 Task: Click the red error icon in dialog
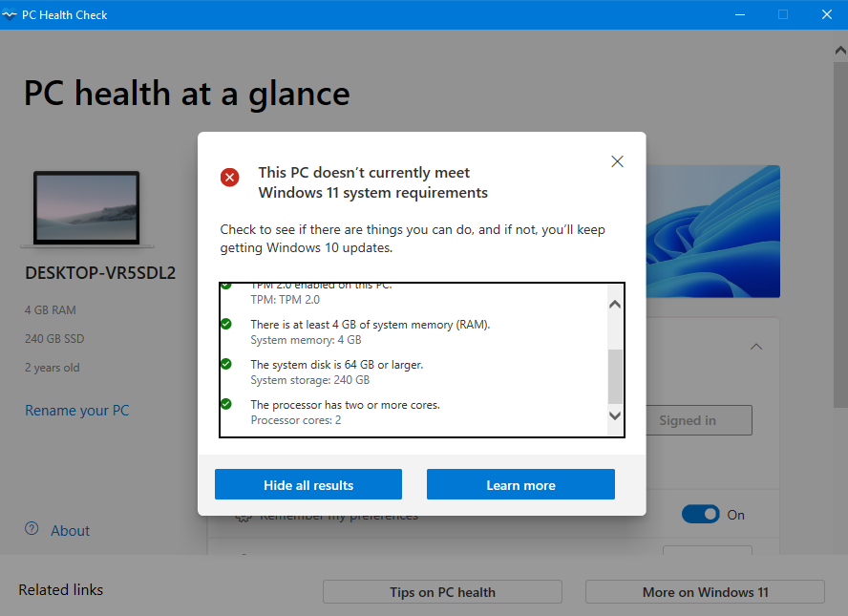click(x=230, y=177)
